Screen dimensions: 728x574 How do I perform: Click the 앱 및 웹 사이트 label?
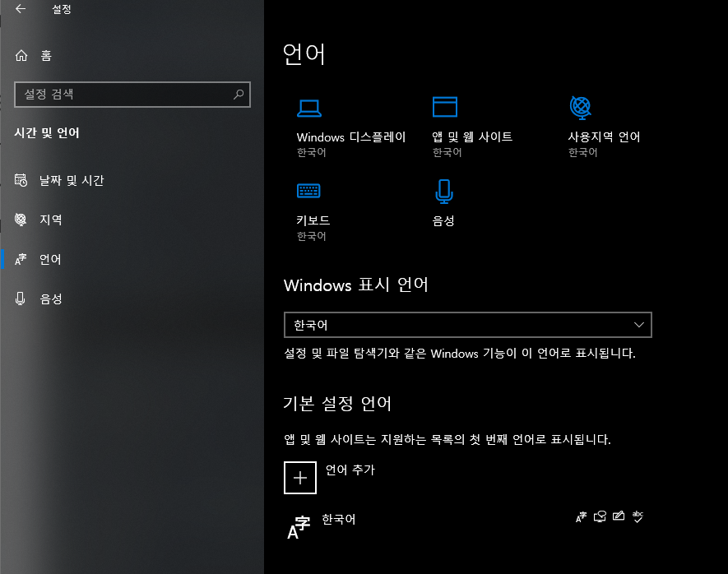pos(472,137)
